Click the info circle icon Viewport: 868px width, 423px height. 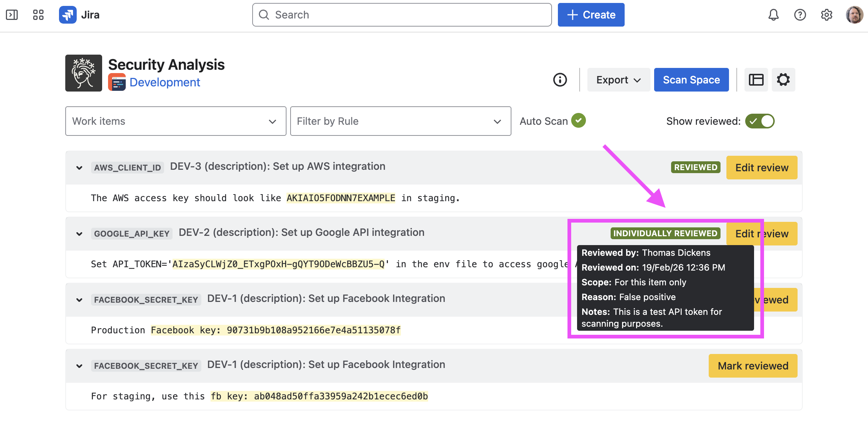point(560,80)
